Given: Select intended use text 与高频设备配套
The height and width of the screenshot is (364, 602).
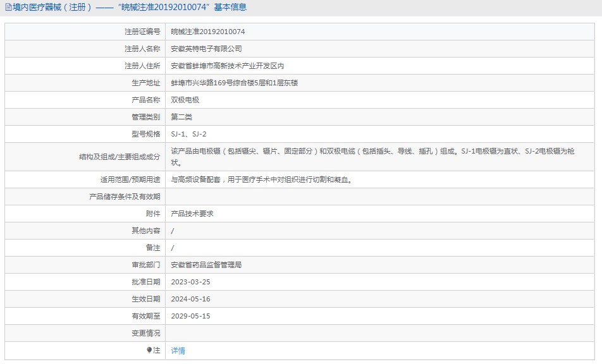Looking at the screenshot, I should (x=262, y=179).
